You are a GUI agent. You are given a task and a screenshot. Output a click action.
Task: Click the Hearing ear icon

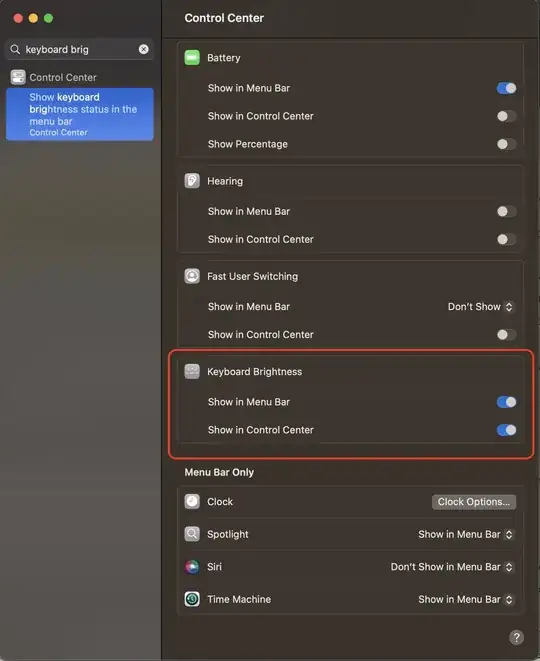(x=192, y=181)
